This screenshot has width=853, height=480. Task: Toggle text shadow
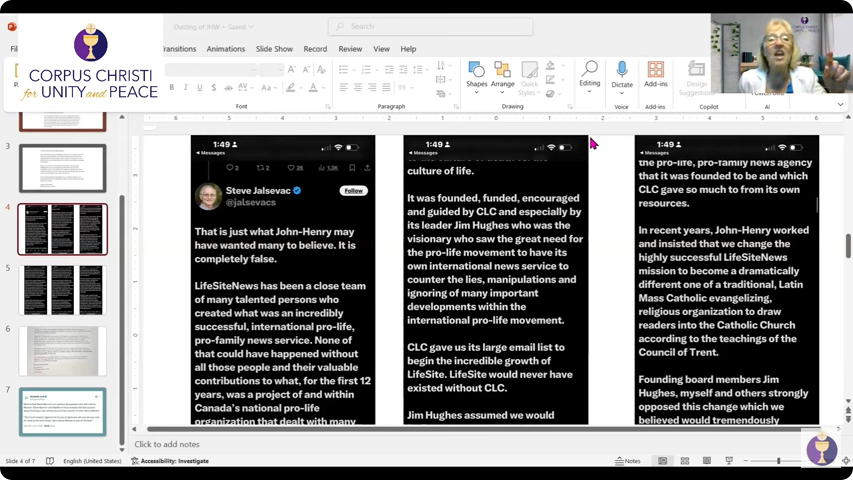tap(214, 87)
